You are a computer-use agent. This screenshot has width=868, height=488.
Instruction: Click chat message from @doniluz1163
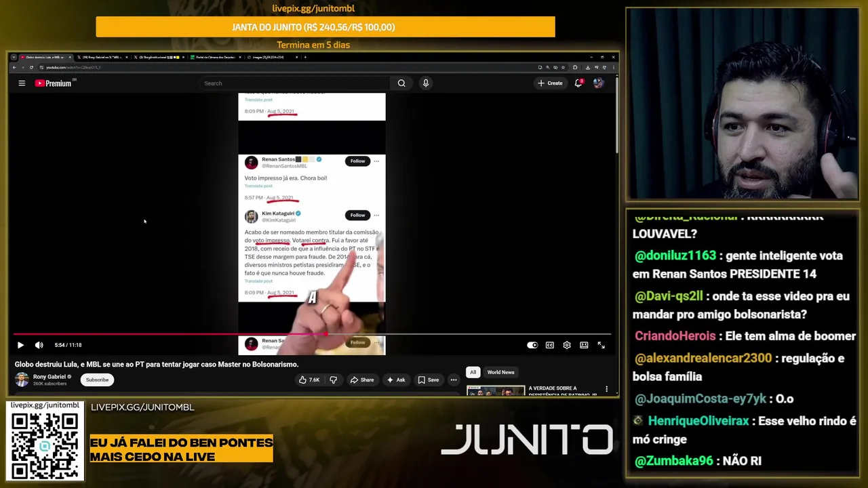pos(738,265)
